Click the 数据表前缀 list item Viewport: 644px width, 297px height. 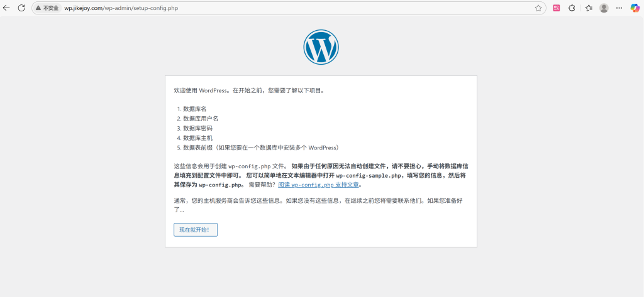(263, 148)
